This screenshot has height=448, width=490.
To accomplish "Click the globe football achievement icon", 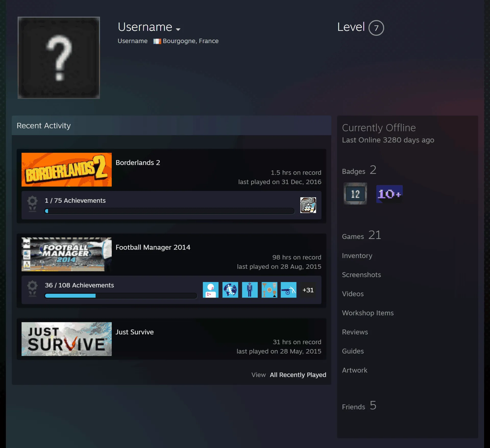I will click(x=230, y=290).
